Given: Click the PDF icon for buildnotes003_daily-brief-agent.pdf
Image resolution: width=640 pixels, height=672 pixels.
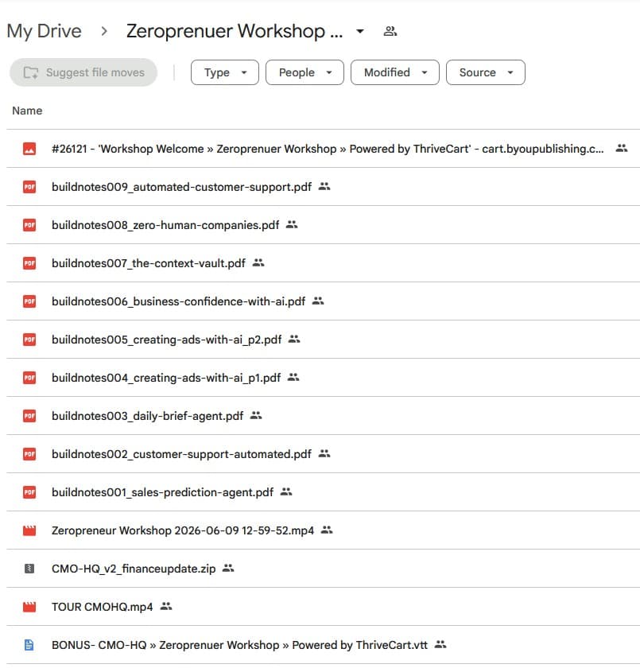Looking at the screenshot, I should [29, 416].
